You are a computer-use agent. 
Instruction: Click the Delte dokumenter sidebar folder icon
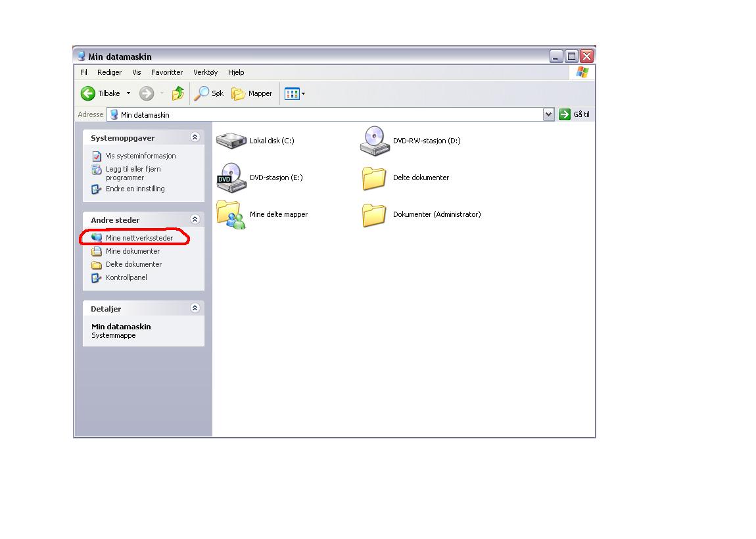(x=97, y=265)
